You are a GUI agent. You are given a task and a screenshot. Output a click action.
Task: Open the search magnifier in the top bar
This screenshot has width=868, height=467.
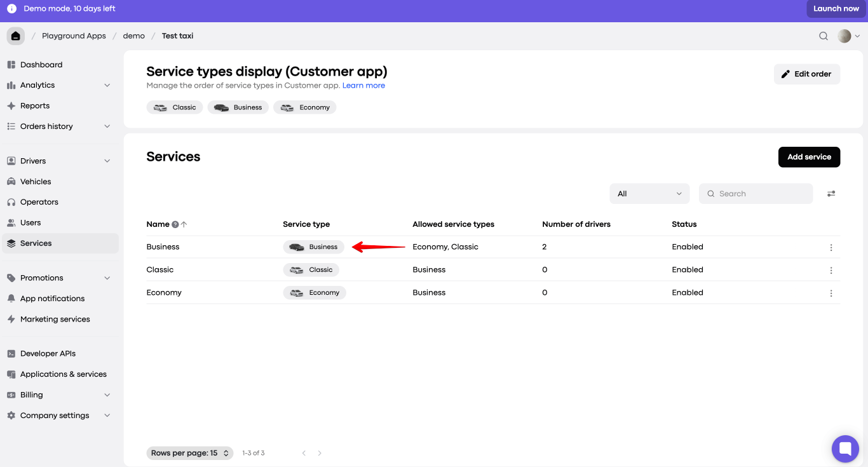(824, 36)
